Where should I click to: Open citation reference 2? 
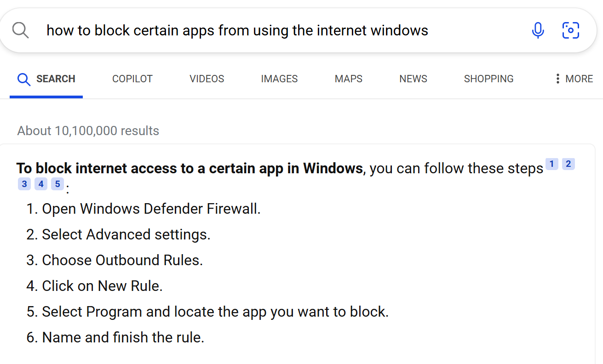[569, 164]
